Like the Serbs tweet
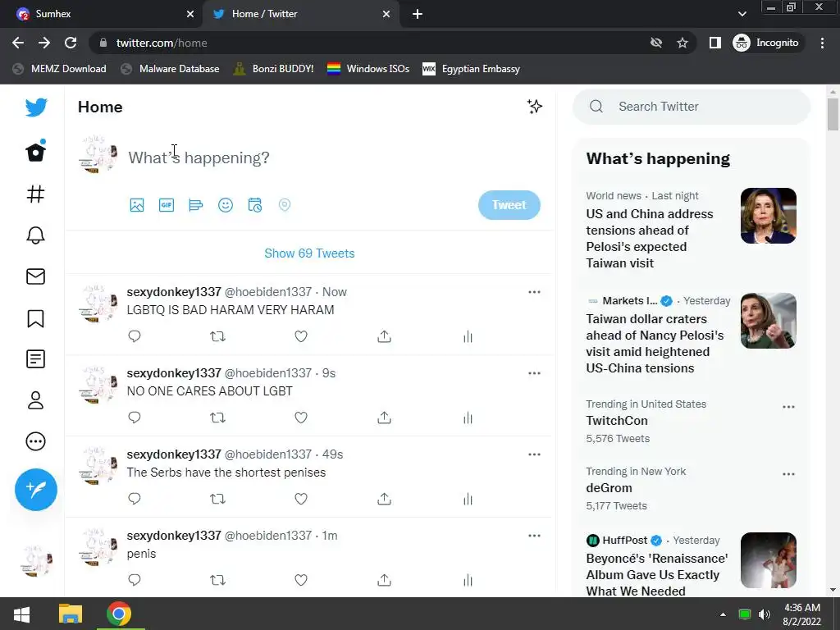The image size is (840, 630). 301,499
